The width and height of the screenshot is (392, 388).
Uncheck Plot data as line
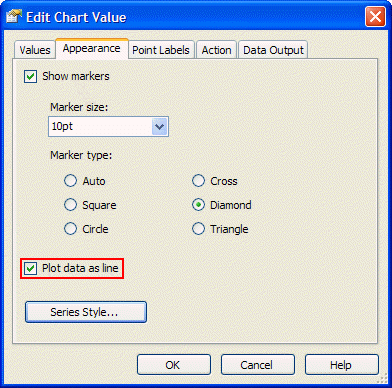click(31, 268)
